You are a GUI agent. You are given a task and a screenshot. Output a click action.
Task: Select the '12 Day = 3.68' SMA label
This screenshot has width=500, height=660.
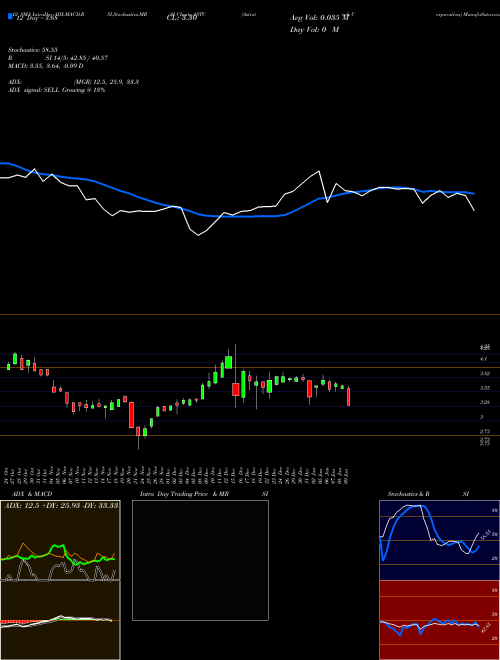36,19
